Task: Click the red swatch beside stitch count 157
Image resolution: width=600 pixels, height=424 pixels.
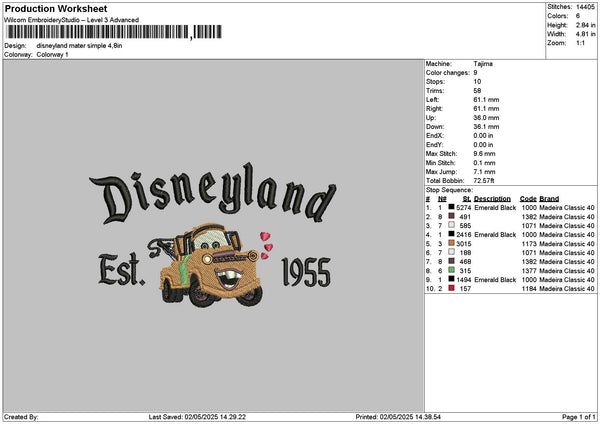Action: coord(452,288)
